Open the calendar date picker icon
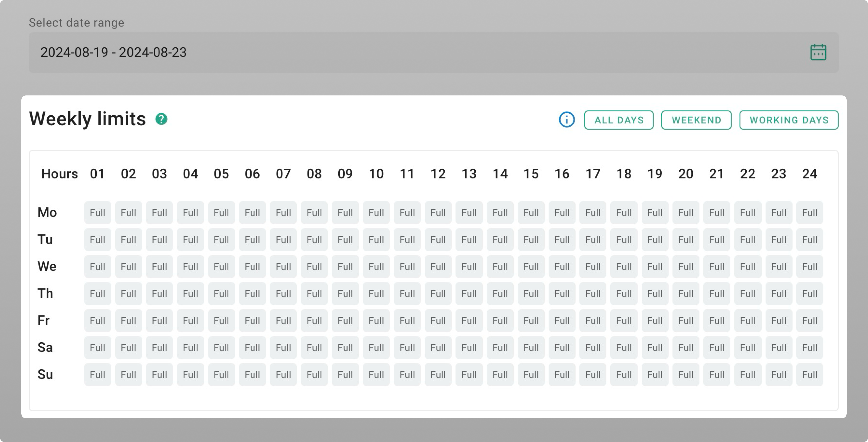Screen dimensions: 868x442 (818, 53)
